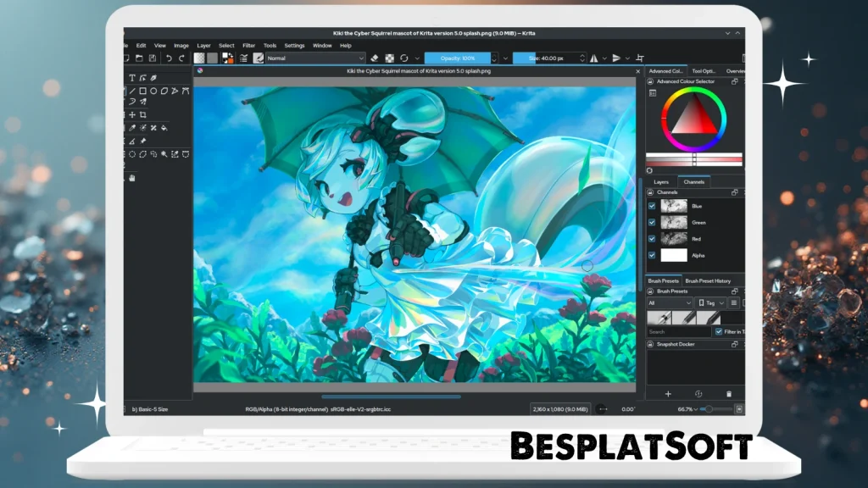Open the Normal blending mode dropdown
The width and height of the screenshot is (868, 488).
pyautogui.click(x=314, y=58)
